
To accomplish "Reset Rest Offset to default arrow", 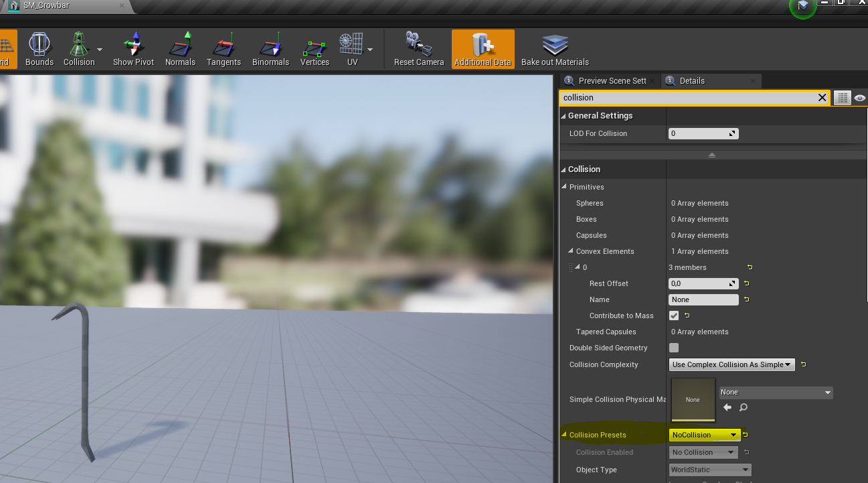I will [x=746, y=283].
